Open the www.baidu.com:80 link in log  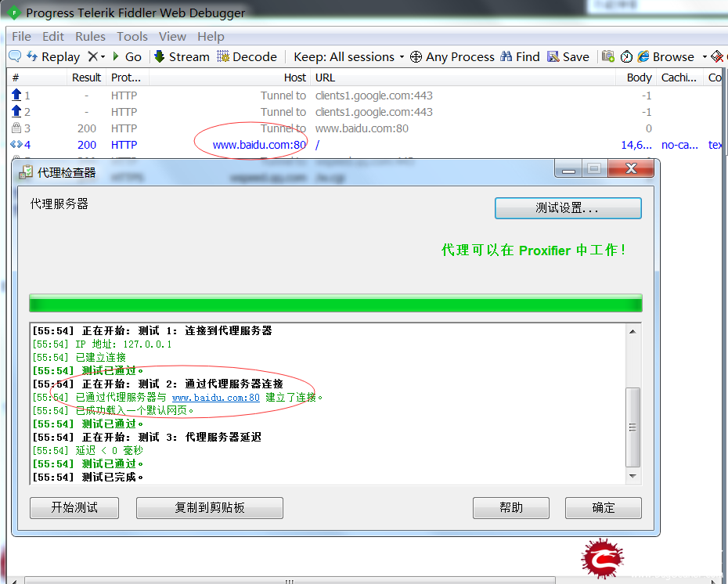click(x=215, y=398)
